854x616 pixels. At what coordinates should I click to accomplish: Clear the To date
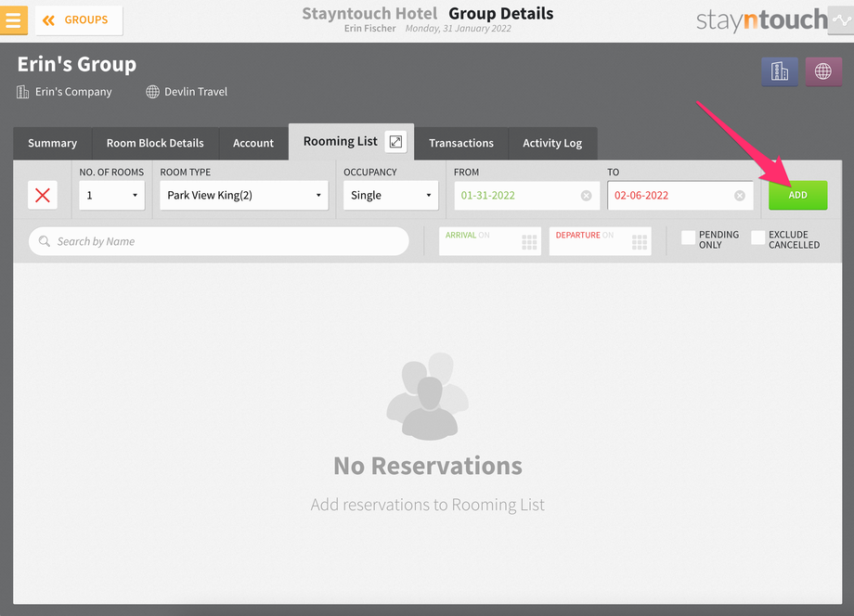(740, 196)
